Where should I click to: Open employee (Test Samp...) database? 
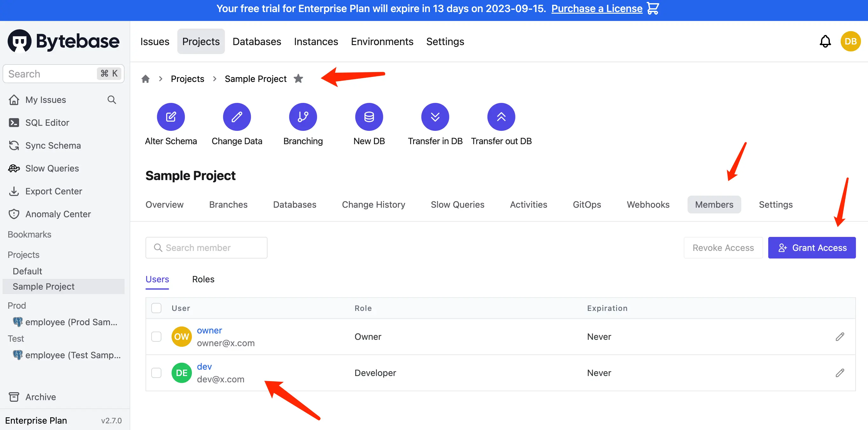click(x=67, y=355)
